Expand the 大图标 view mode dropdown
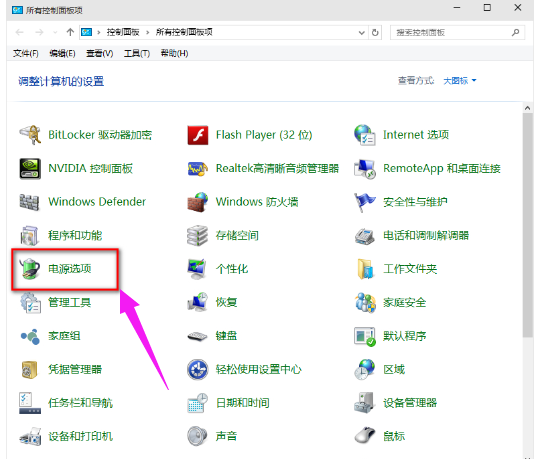Screen dimensions: 536x459 click(x=460, y=81)
